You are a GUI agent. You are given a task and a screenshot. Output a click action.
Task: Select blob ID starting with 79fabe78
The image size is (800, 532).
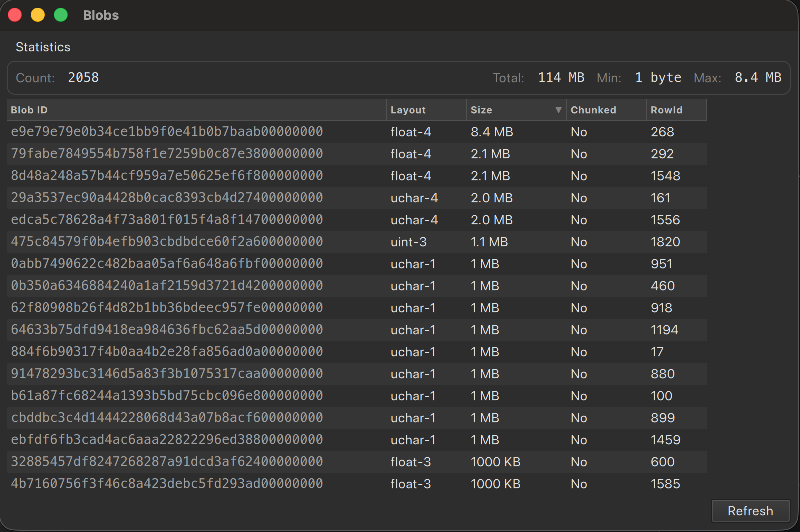pos(167,154)
